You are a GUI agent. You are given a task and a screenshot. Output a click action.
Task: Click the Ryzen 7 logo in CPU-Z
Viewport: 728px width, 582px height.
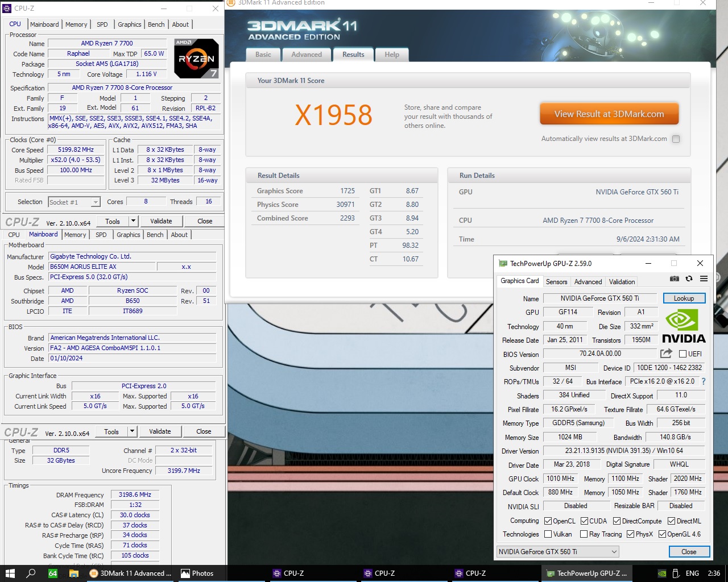pos(196,59)
